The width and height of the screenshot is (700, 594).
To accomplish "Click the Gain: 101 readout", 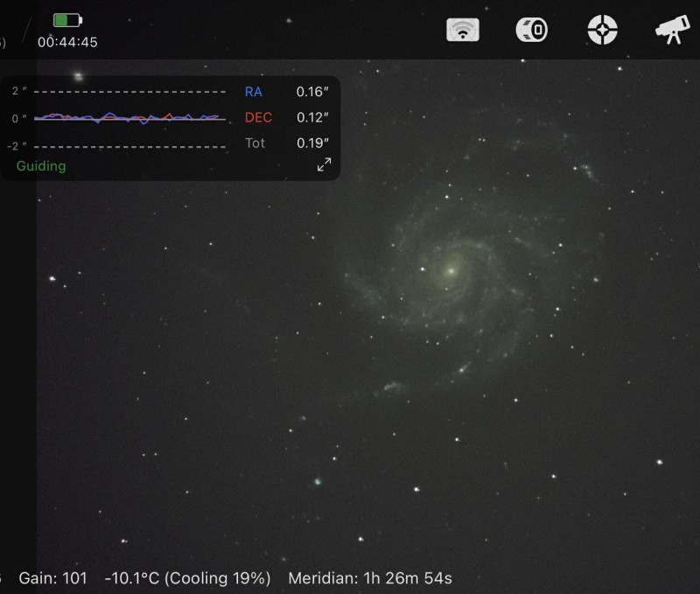I will [52, 578].
